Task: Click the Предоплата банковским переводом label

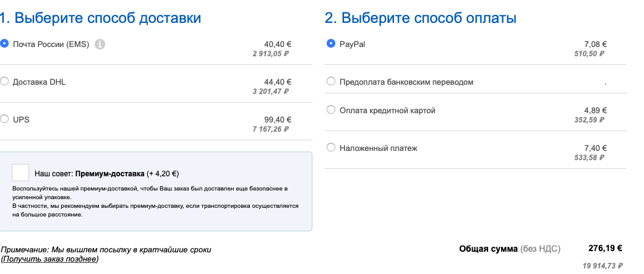Action: click(x=406, y=82)
